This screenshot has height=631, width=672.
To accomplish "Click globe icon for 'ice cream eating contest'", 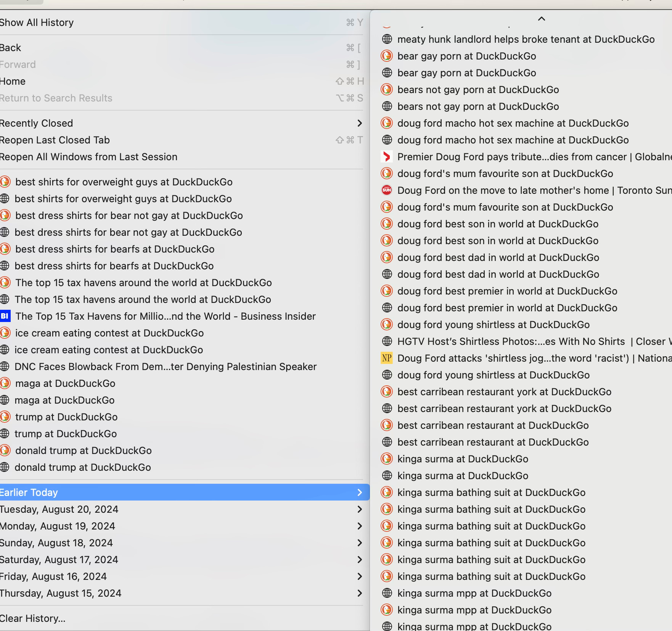I will [5, 350].
